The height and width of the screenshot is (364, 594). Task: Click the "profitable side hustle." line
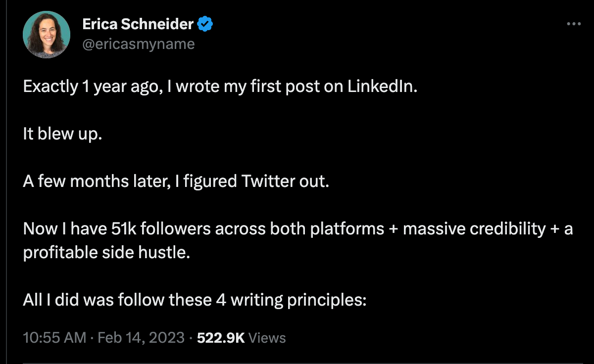pyautogui.click(x=106, y=253)
